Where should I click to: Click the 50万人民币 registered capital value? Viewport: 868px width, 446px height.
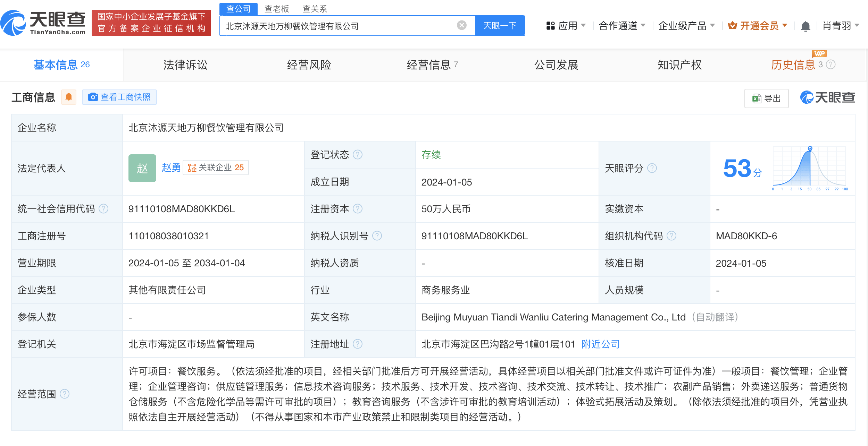click(x=446, y=209)
